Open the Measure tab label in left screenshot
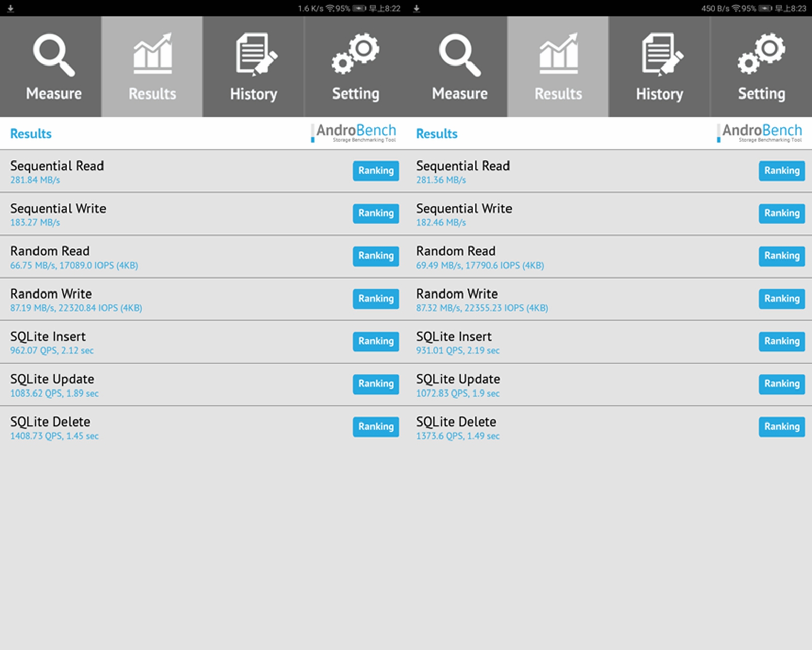 click(54, 93)
